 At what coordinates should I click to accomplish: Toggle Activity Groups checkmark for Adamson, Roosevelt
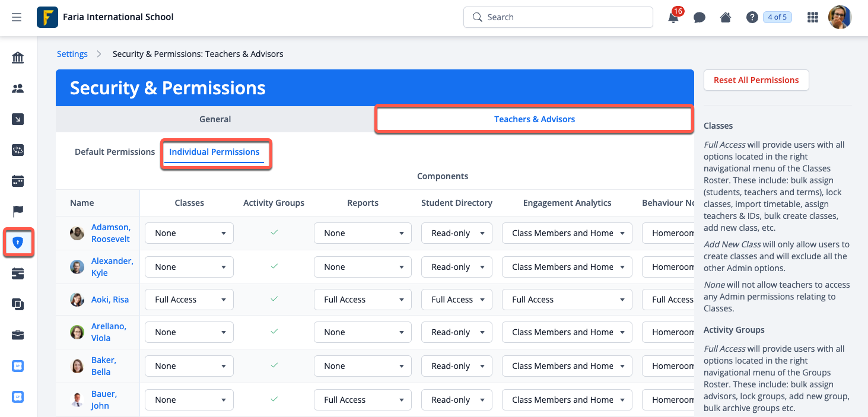coord(274,233)
